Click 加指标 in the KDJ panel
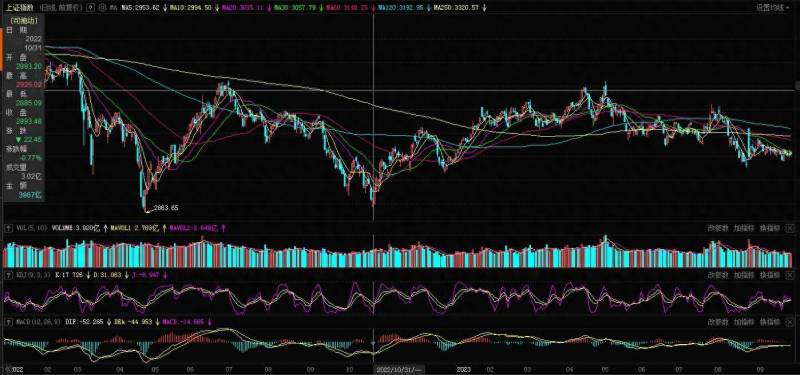This screenshot has width=800, height=375. pos(744,275)
